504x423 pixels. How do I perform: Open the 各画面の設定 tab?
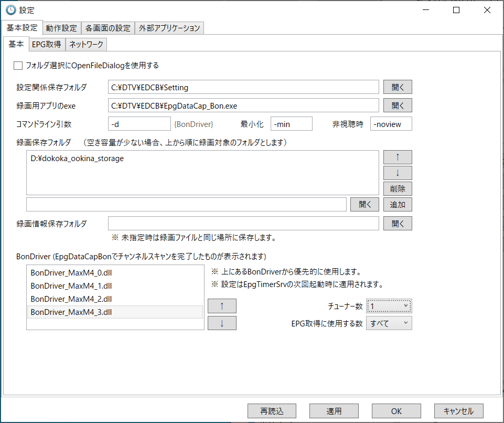108,28
